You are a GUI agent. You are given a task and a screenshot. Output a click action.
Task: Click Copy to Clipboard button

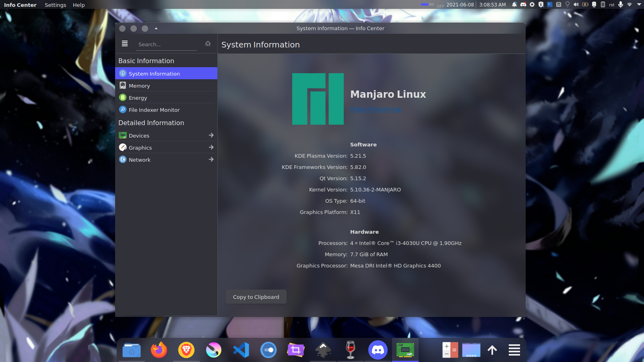click(256, 297)
